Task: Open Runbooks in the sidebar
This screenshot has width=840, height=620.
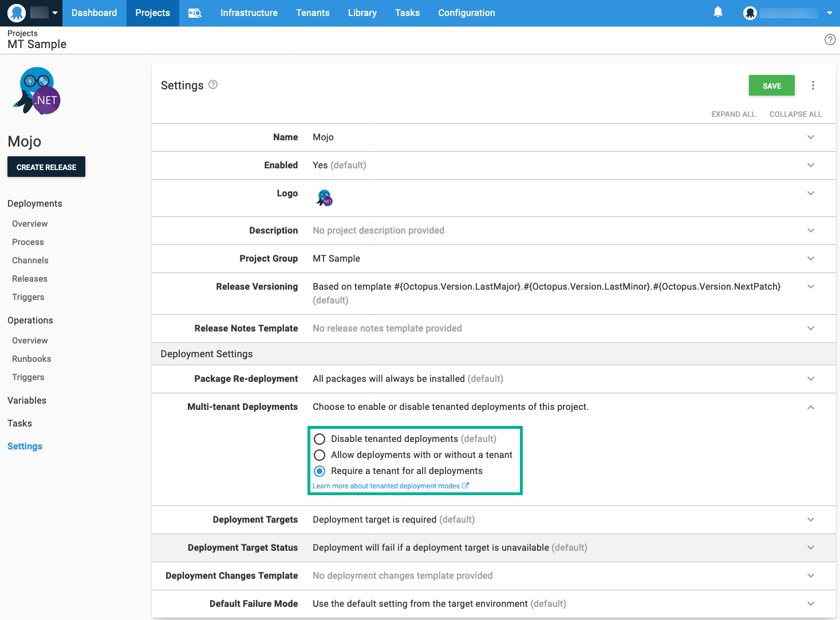Action: 31,359
